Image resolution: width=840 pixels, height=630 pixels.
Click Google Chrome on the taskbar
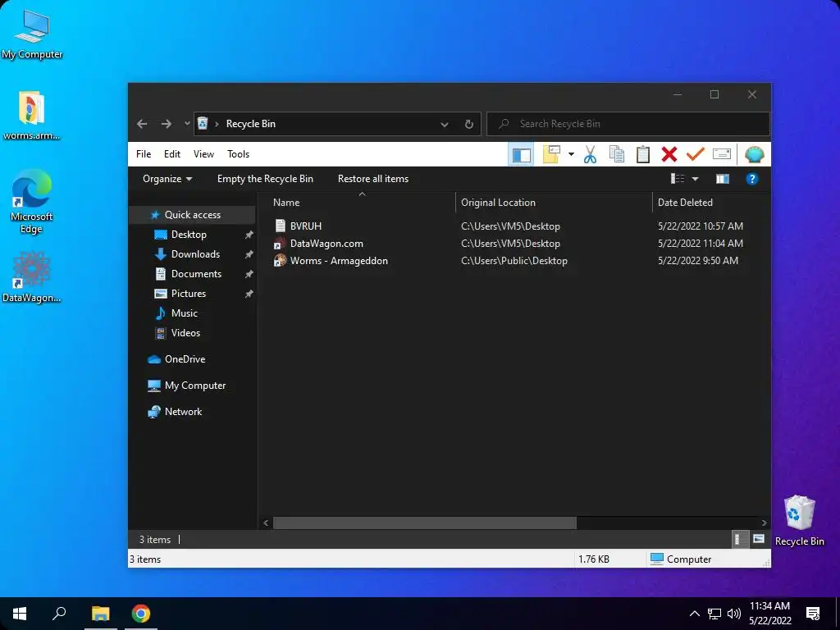tap(141, 614)
